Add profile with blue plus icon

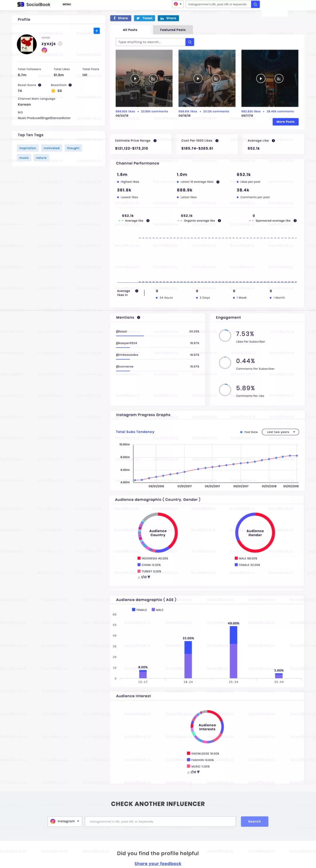pyautogui.click(x=97, y=31)
